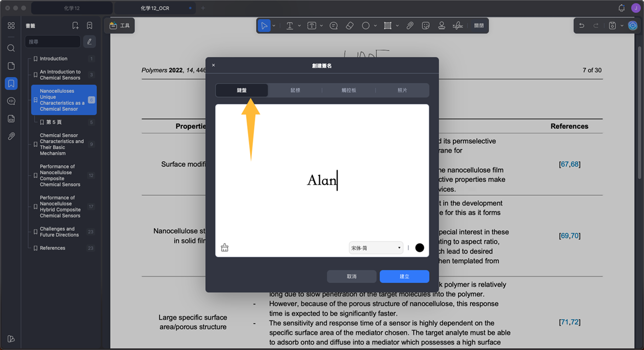Switch to the 鼠標 signature tab

295,90
